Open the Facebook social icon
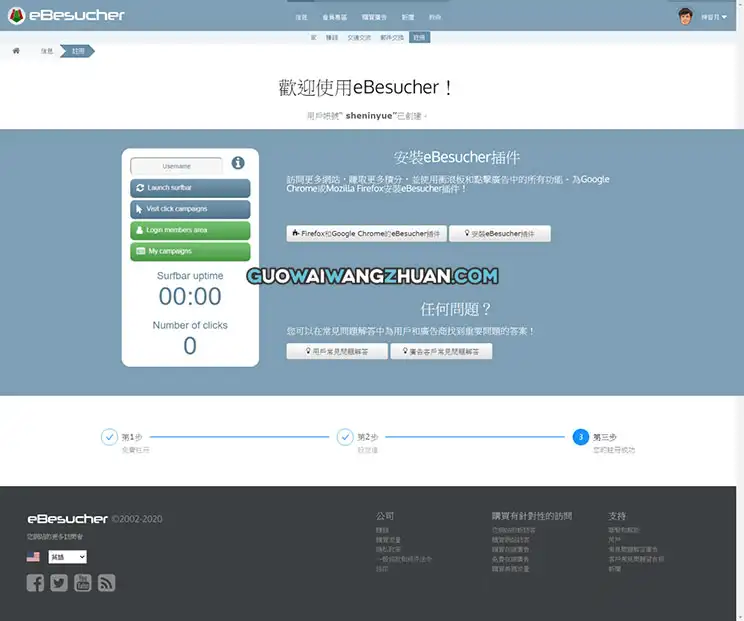This screenshot has width=744, height=621. [35, 583]
